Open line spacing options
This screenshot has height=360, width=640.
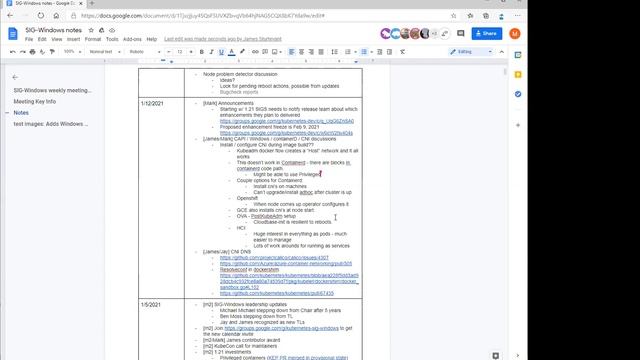point(334,52)
